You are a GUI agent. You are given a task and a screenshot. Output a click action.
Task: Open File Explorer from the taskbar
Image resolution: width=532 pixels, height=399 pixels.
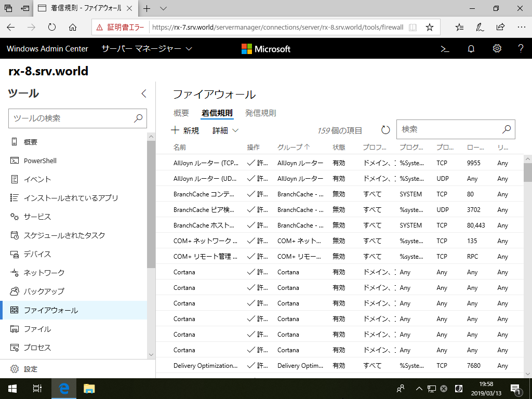pos(89,389)
